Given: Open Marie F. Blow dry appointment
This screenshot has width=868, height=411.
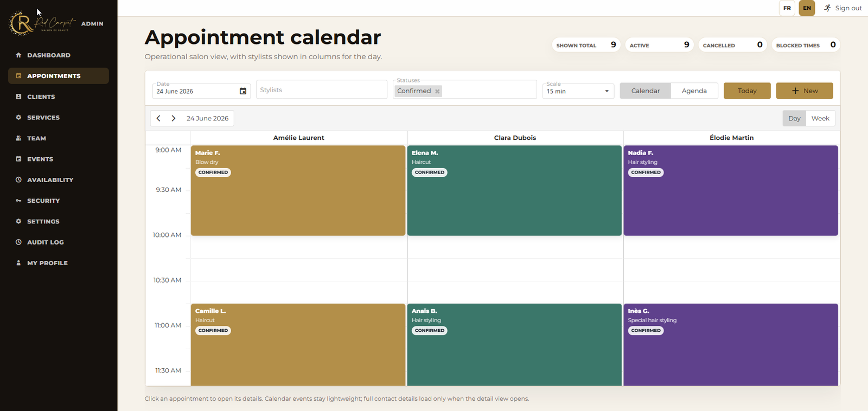Looking at the screenshot, I should point(298,190).
